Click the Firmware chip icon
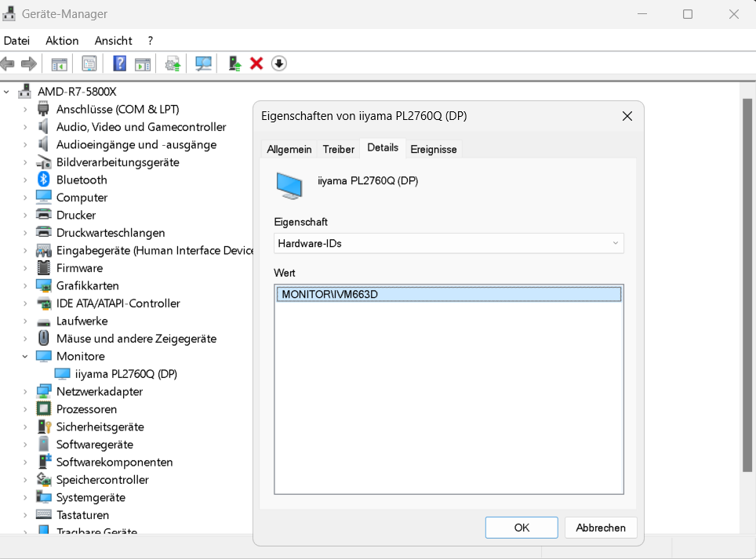The image size is (756, 559). 44,268
